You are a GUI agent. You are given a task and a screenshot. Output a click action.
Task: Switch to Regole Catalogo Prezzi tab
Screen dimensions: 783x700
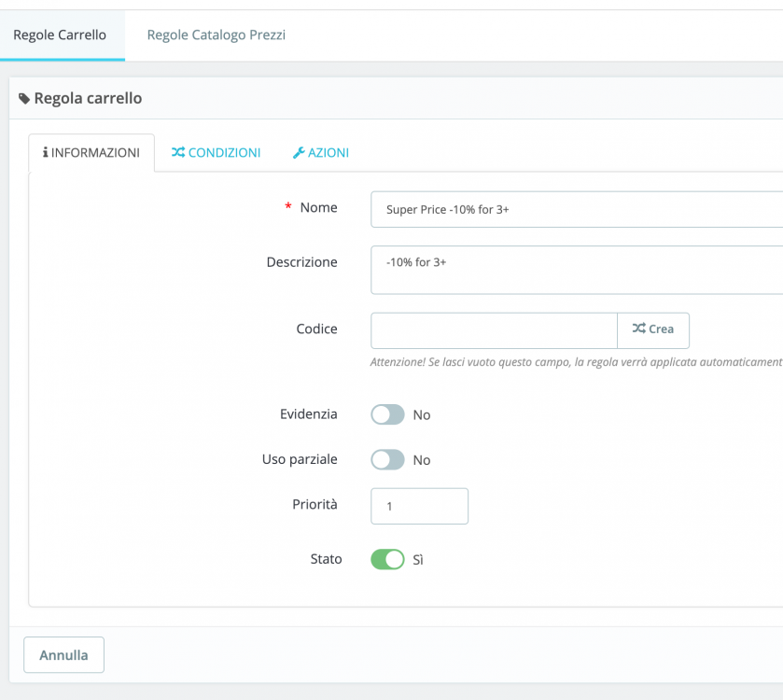(x=217, y=35)
